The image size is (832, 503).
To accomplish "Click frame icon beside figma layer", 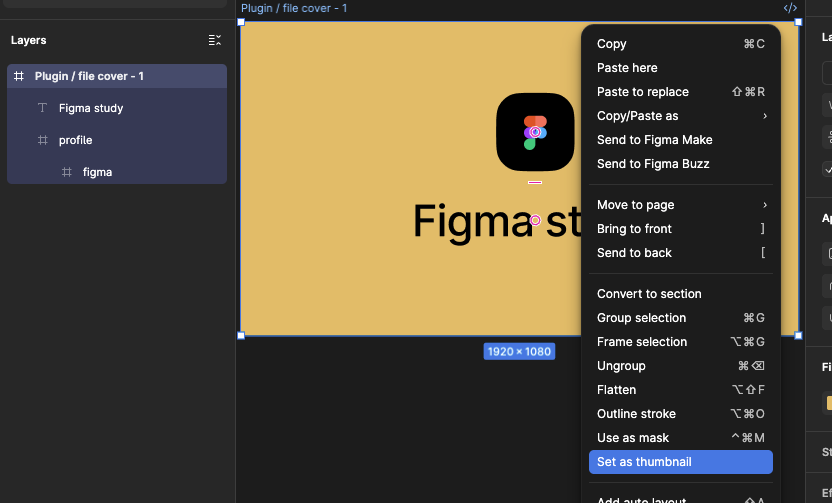I will coord(66,172).
